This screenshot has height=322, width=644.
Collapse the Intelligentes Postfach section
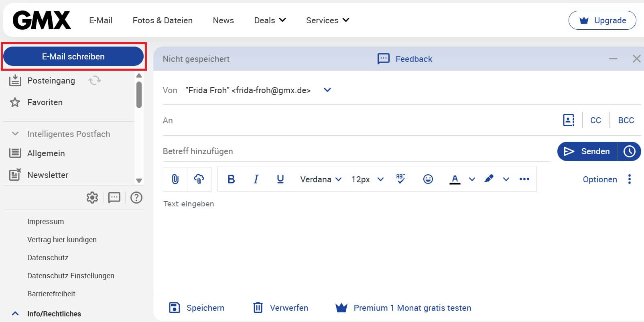point(15,134)
